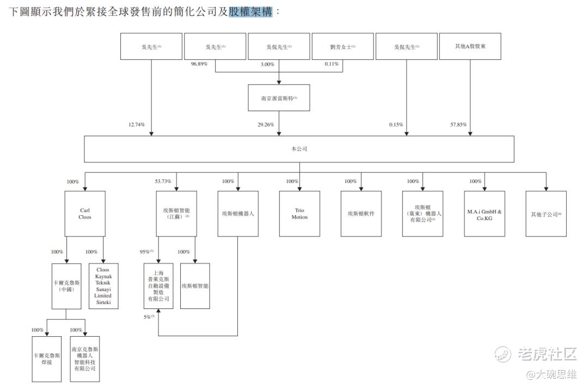Image resolution: width=588 pixels, height=388 pixels.
Task: Select the 其他A股股東 box
Action: 470,46
